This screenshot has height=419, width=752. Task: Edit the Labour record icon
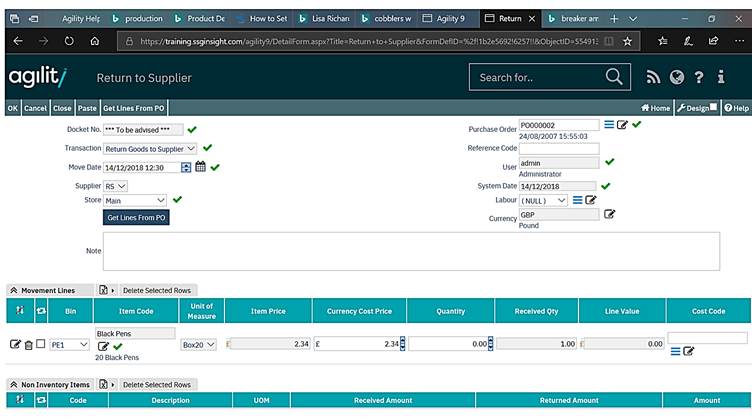click(591, 200)
